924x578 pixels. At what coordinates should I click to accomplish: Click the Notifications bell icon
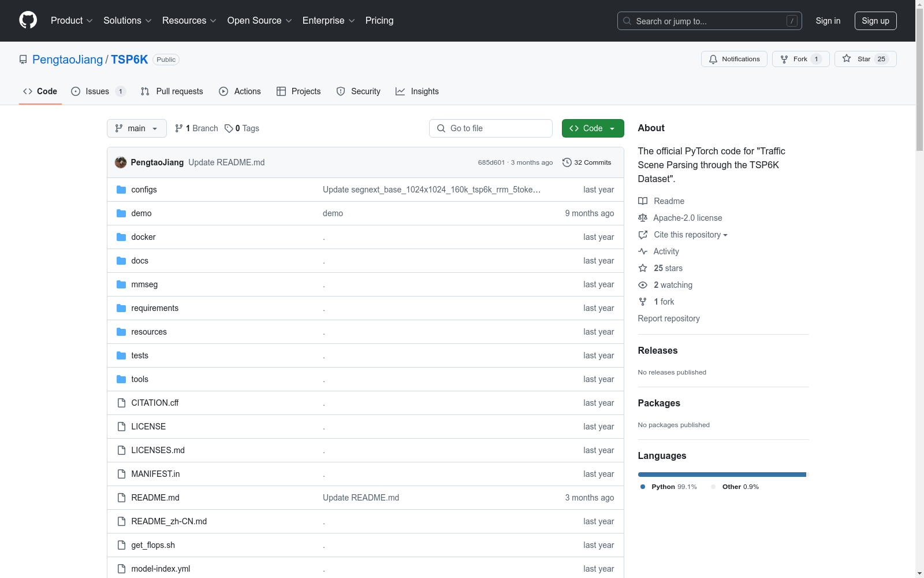(x=713, y=59)
